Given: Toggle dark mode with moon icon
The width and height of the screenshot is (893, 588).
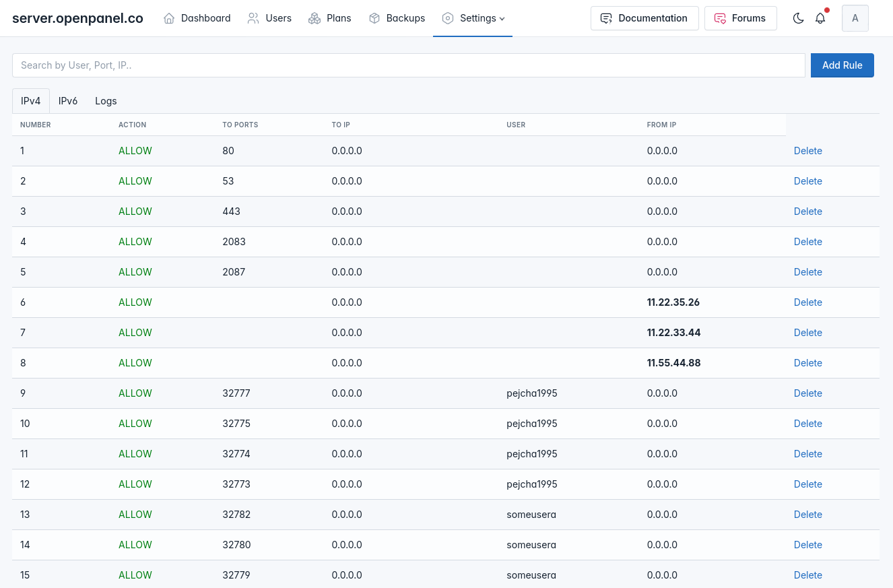Looking at the screenshot, I should [799, 18].
